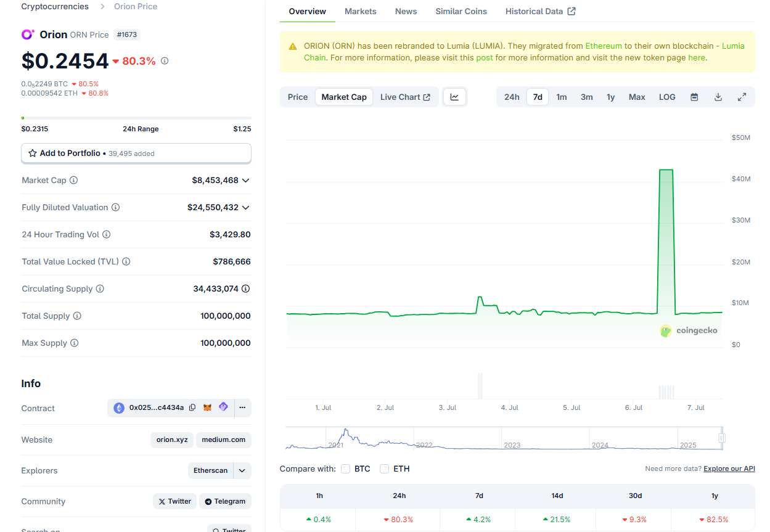Click the Orion coin logo icon
Viewport: 770px width, 532px height.
tap(28, 35)
